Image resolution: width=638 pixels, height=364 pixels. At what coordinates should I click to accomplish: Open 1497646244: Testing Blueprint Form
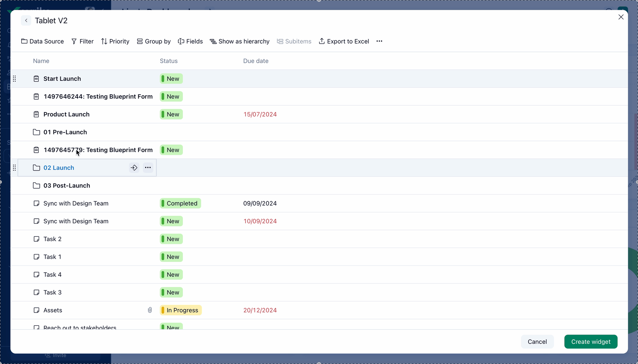coord(98,96)
